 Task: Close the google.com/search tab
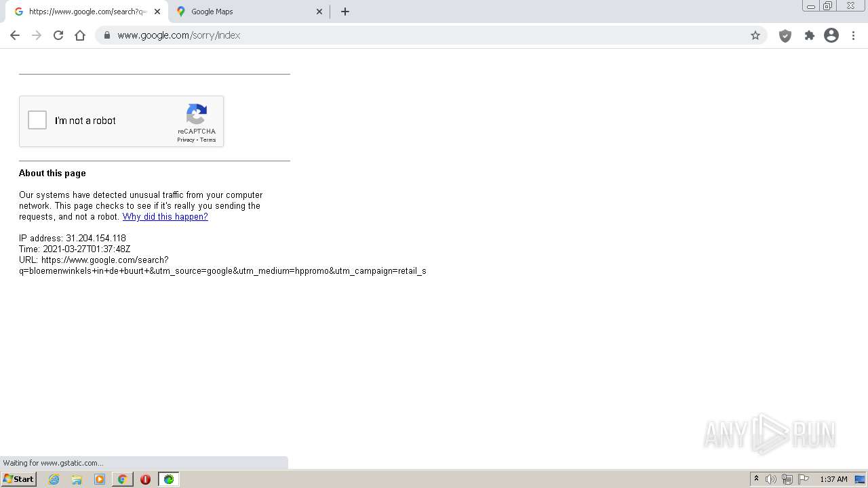[157, 12]
